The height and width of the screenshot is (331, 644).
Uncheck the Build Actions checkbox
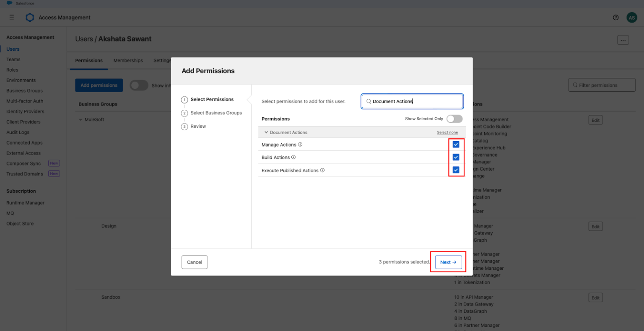pos(456,157)
